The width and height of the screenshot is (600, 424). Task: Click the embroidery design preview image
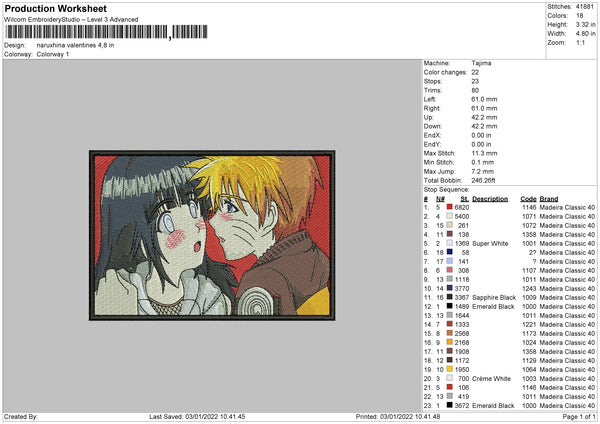212,235
